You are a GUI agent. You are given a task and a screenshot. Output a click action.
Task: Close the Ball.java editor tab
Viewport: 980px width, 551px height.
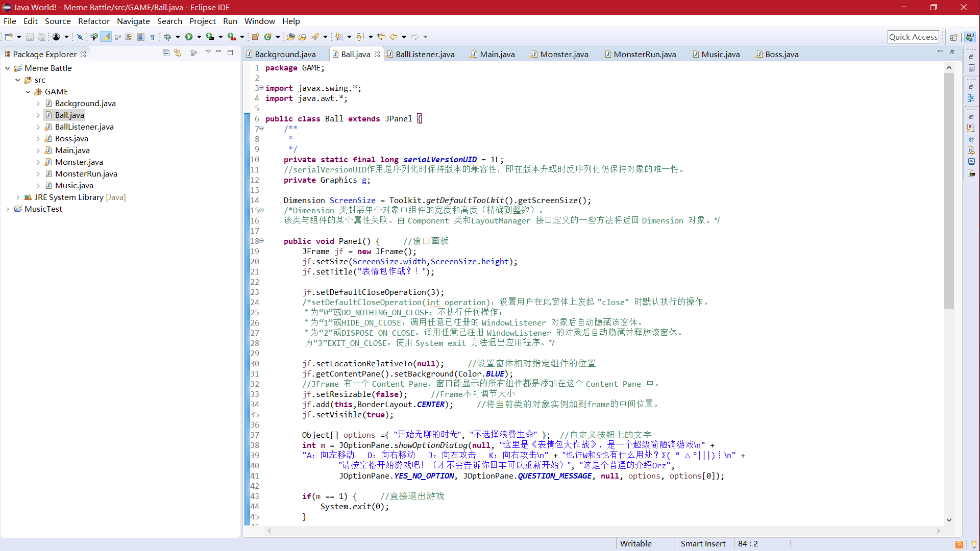click(377, 54)
